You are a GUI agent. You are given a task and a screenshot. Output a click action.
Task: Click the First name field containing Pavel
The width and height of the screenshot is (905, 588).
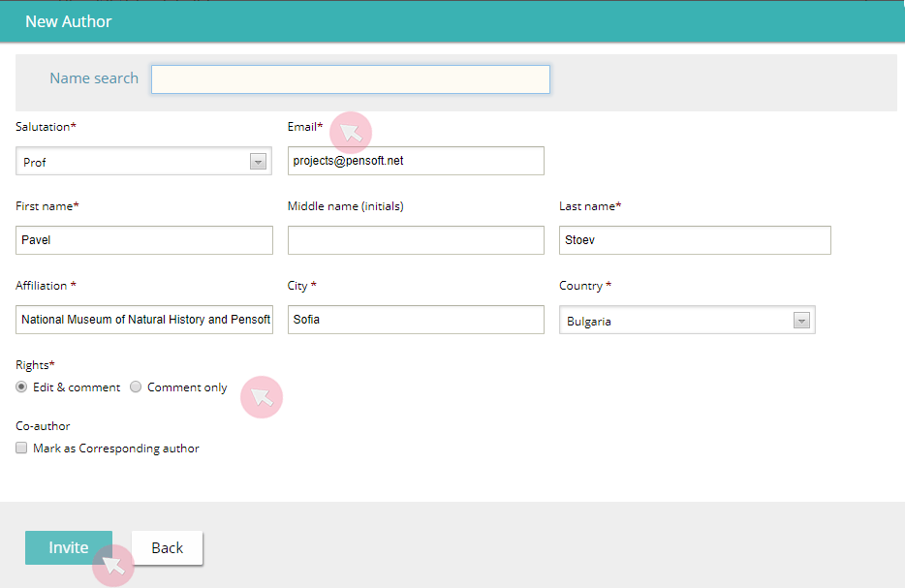click(x=144, y=240)
